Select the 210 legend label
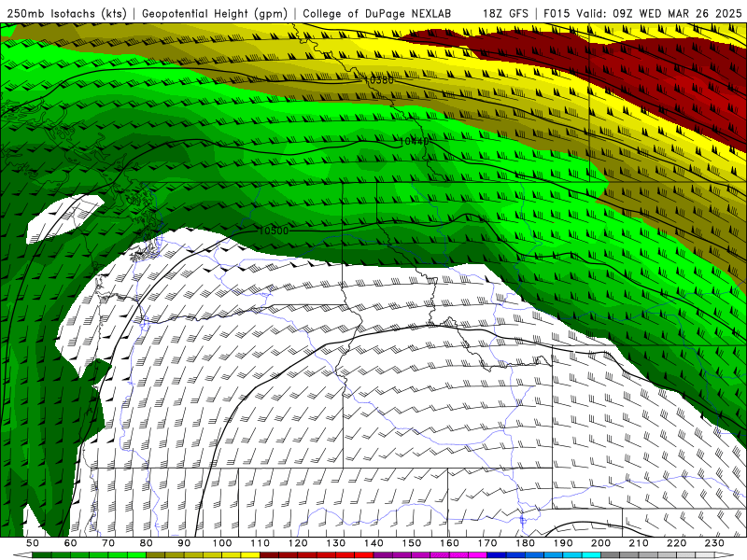Screen dimensions: 747x560 (x=639, y=543)
